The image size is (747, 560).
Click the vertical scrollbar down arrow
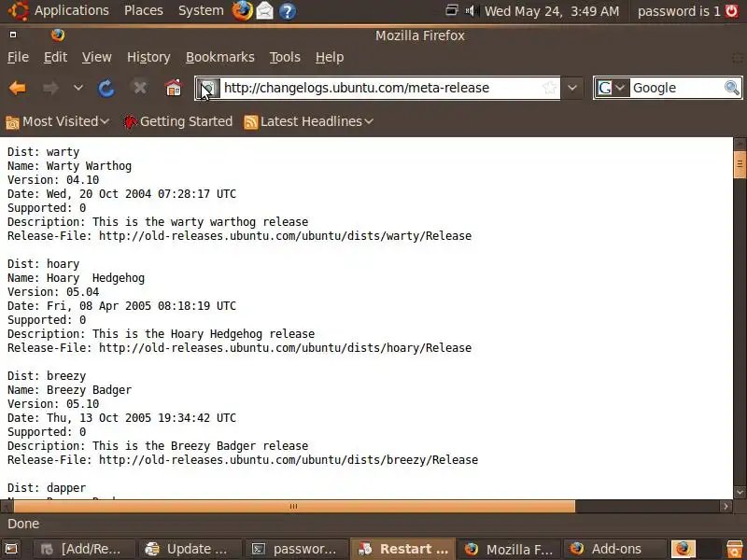[740, 492]
